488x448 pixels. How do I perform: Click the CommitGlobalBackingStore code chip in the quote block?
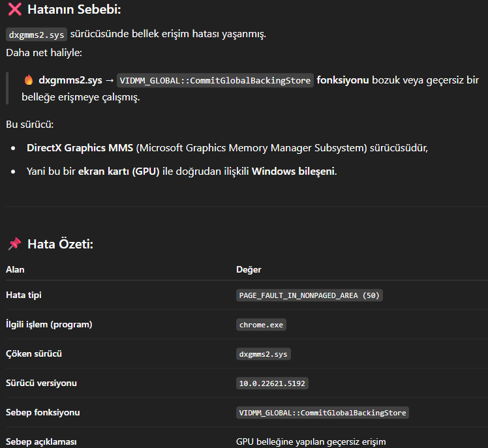point(215,81)
